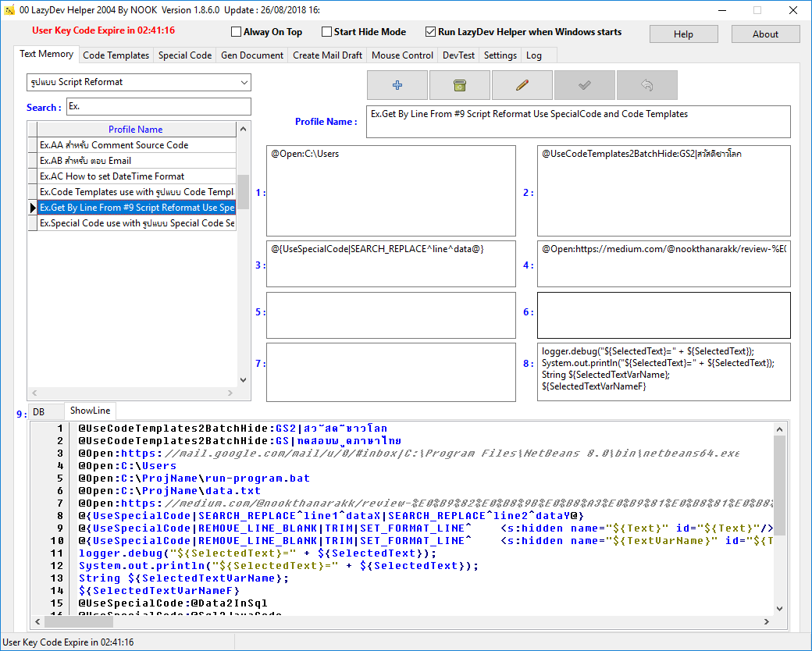Click code line 4 @Open:C:\Users
Image resolution: width=812 pixels, height=651 pixels.
coord(127,465)
